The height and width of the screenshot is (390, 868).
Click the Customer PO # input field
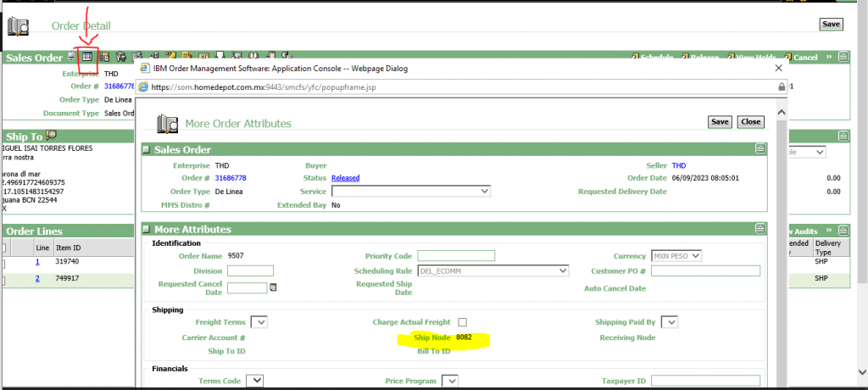coord(706,271)
